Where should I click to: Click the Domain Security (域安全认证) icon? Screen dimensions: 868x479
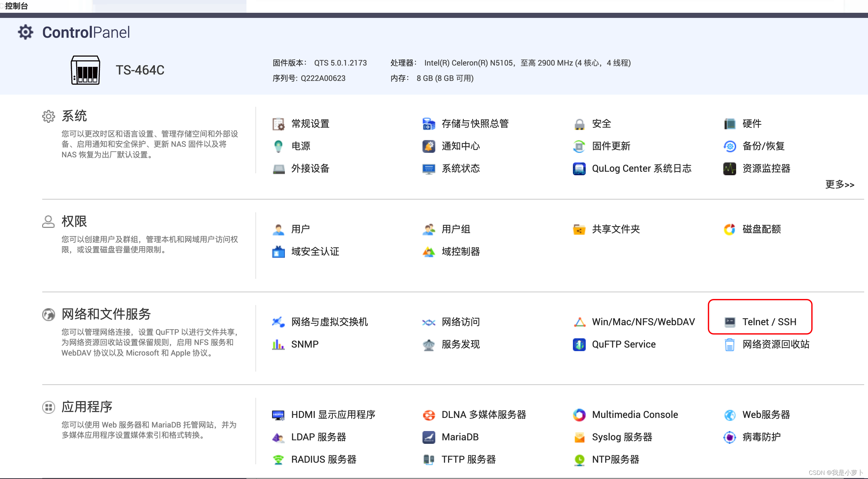[x=278, y=251]
